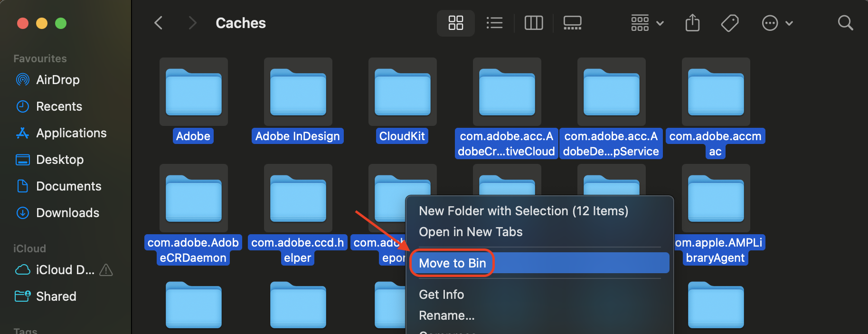Viewport: 868px width, 334px height.
Task: Select the com.adobe.ccd.helper folder icon
Action: click(298, 199)
